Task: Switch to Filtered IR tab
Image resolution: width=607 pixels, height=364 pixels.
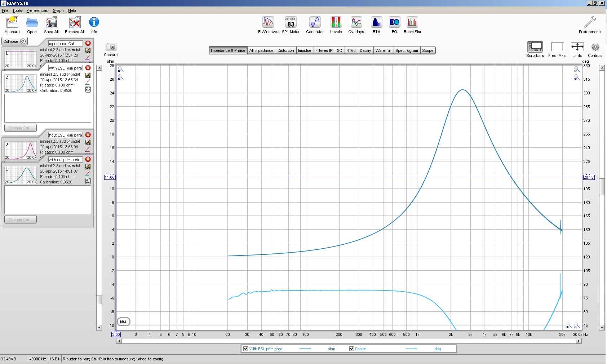Action: (324, 50)
